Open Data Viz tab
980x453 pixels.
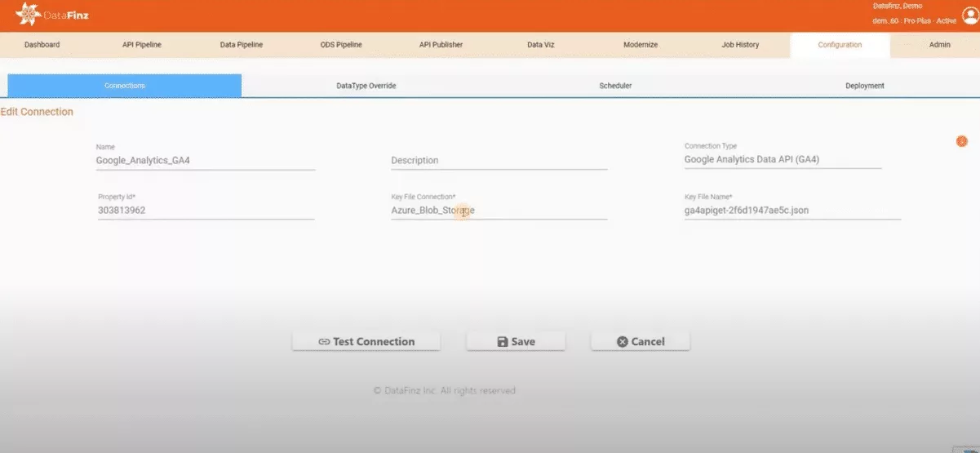[x=540, y=45]
